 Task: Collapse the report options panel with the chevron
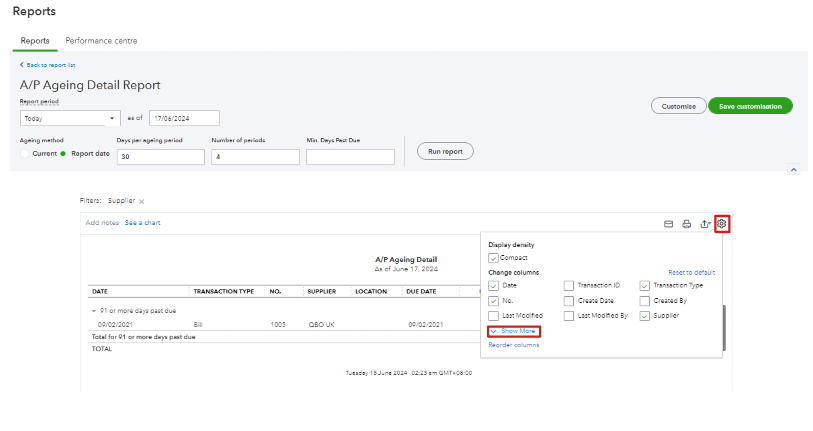(x=794, y=170)
